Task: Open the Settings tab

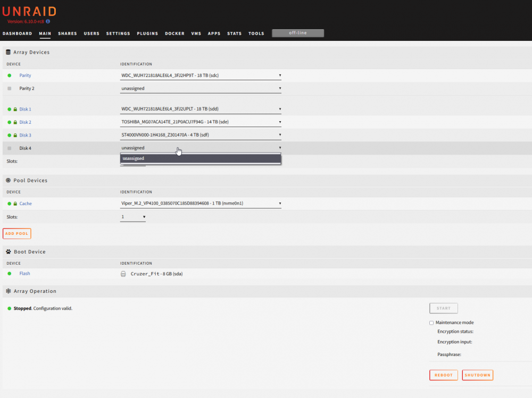Action: 118,33
